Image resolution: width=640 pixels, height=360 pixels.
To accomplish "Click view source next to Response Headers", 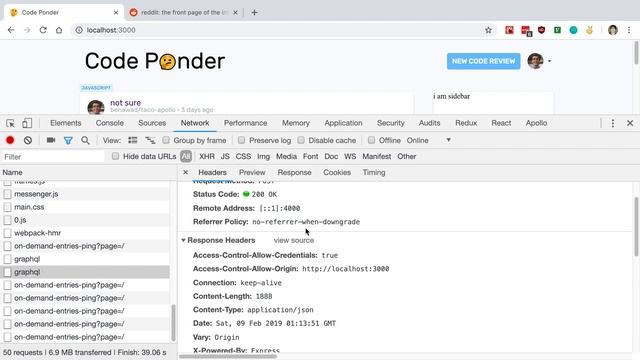I will point(294,240).
